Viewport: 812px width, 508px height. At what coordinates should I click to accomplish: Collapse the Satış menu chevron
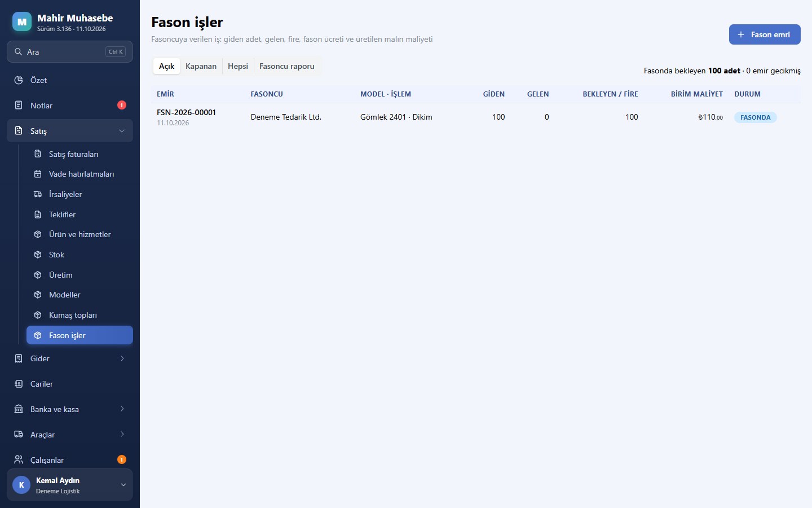122,131
